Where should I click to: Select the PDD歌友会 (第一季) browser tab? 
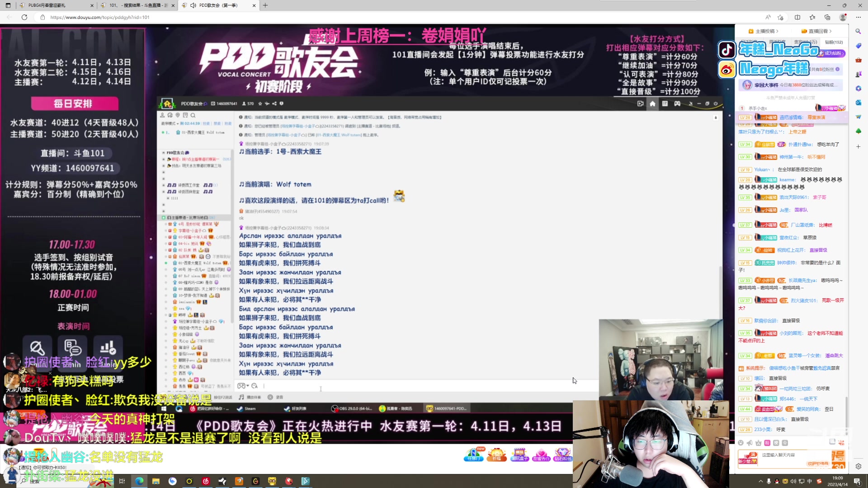coord(218,5)
